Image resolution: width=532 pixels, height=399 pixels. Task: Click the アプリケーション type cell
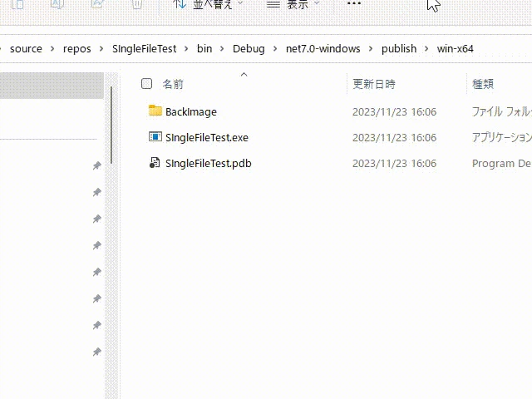pos(502,138)
